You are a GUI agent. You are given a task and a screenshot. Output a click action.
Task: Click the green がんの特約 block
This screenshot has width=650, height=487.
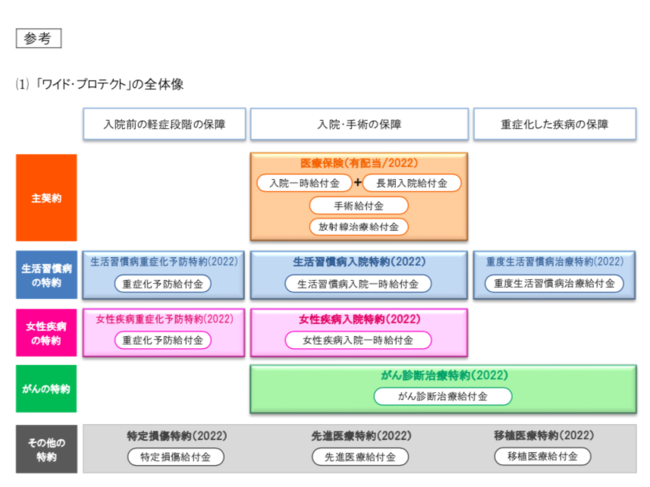pos(46,389)
